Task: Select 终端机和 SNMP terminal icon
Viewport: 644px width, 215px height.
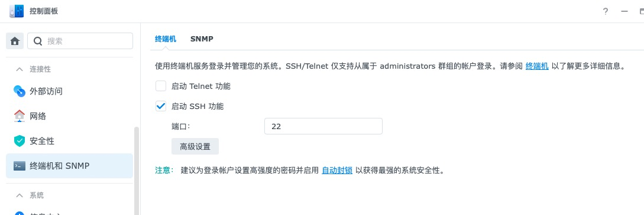Action: click(x=20, y=166)
